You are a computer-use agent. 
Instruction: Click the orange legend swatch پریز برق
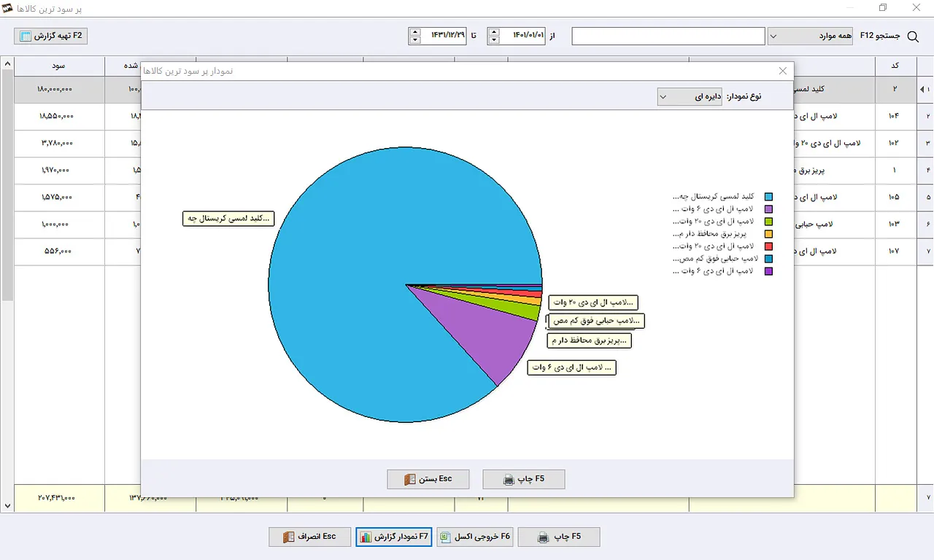tap(768, 234)
